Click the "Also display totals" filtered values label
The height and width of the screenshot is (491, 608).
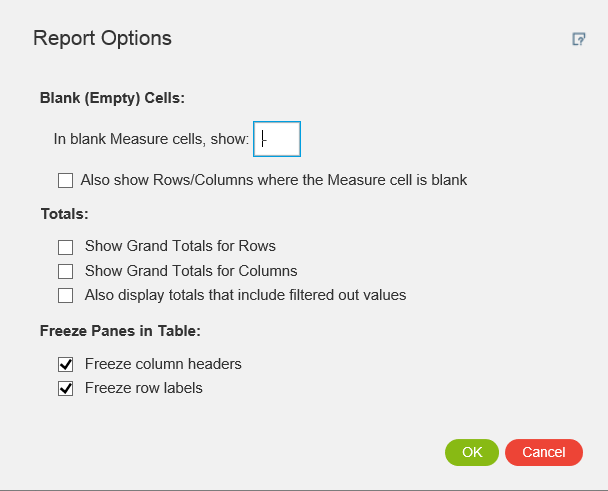[245, 295]
